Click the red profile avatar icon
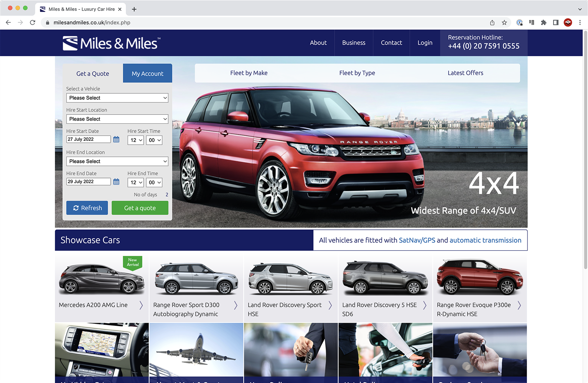This screenshot has height=383, width=588. 568,22
